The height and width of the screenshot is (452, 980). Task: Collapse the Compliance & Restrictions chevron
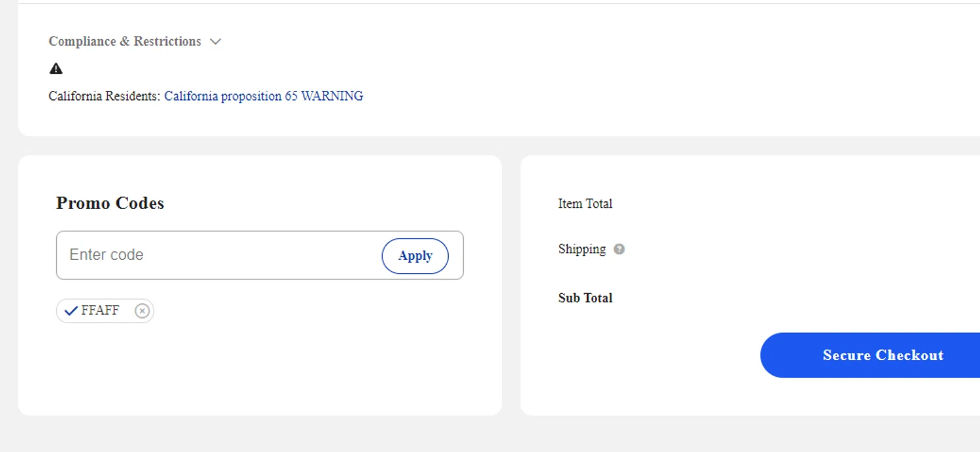tap(216, 42)
